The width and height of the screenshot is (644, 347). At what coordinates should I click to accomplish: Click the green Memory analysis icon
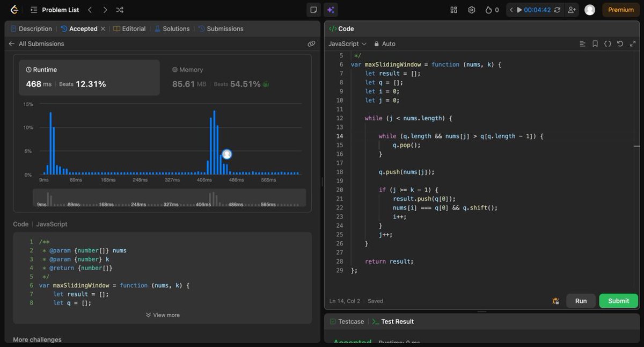pyautogui.click(x=266, y=84)
